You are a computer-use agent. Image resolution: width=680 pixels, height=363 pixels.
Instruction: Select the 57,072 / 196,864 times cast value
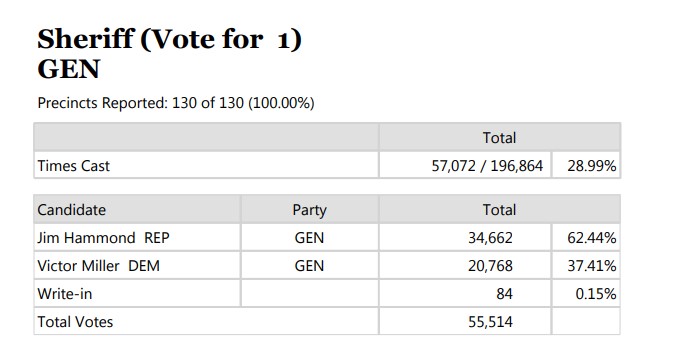pos(487,166)
